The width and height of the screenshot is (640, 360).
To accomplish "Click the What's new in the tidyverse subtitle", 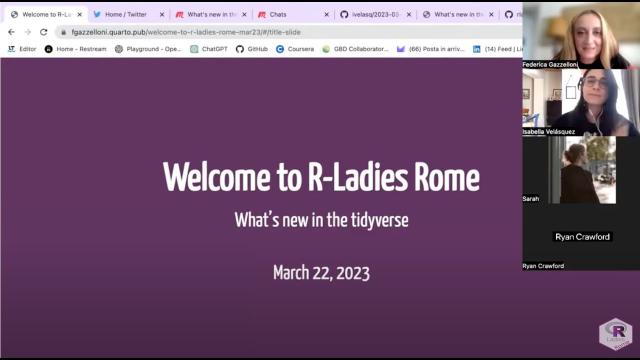I will (x=321, y=220).
